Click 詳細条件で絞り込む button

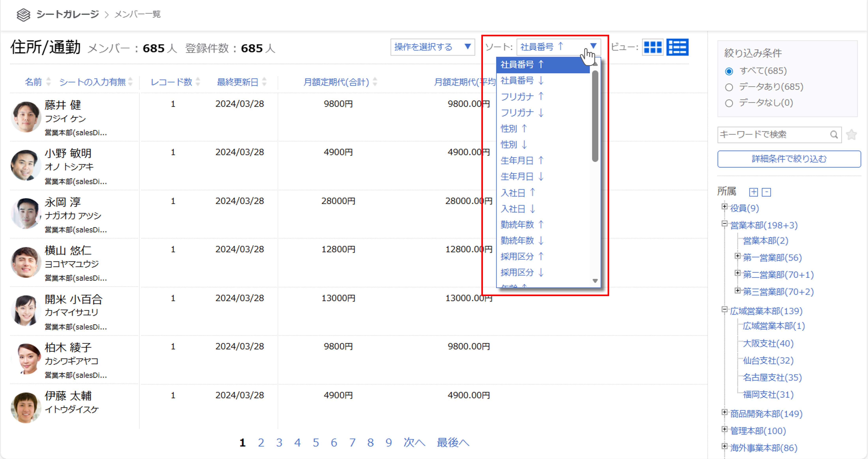pyautogui.click(x=789, y=159)
